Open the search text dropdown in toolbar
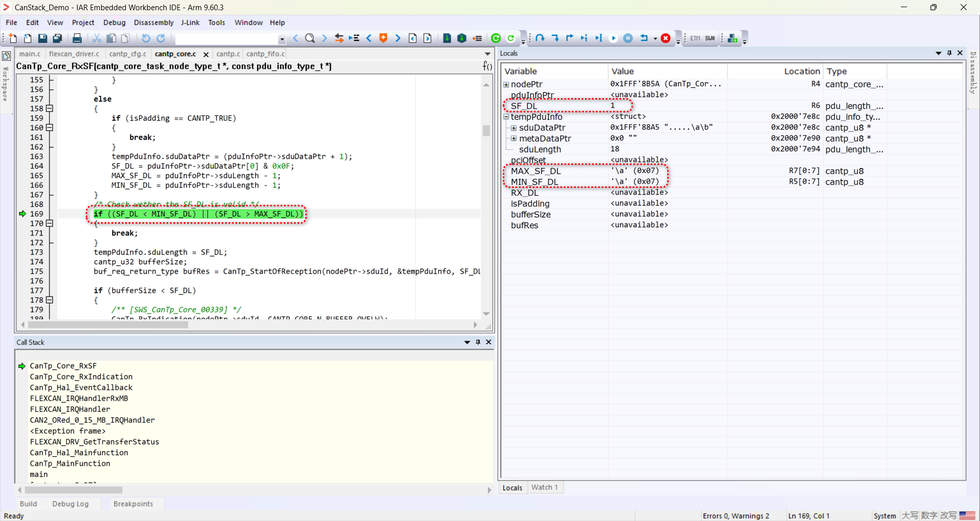Viewport: 980px width, 521px height. [282, 39]
